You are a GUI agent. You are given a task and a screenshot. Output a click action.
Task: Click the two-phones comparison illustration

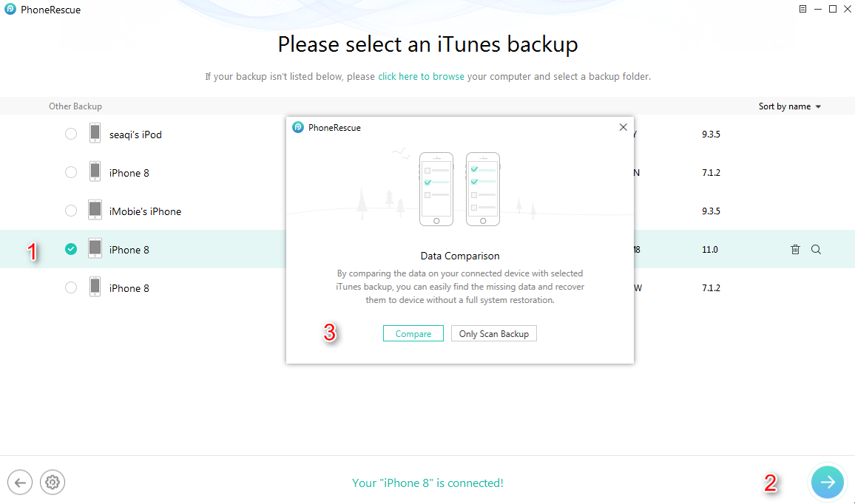pyautogui.click(x=459, y=189)
